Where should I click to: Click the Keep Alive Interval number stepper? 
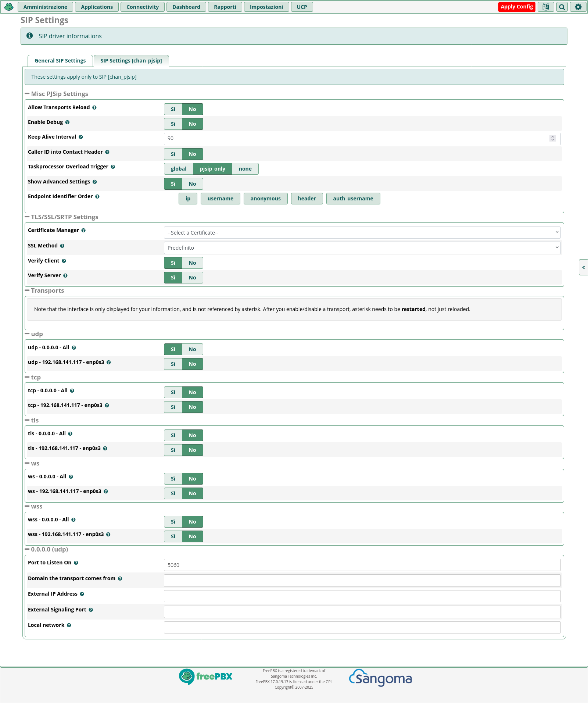tap(553, 138)
